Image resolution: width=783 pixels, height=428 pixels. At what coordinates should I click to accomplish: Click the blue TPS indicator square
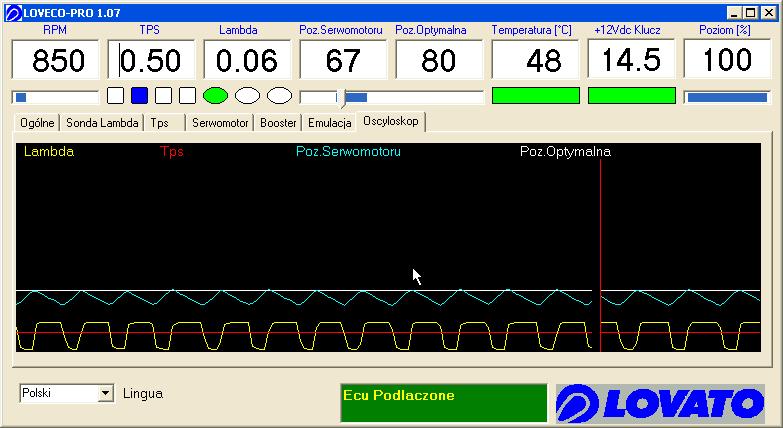139,95
